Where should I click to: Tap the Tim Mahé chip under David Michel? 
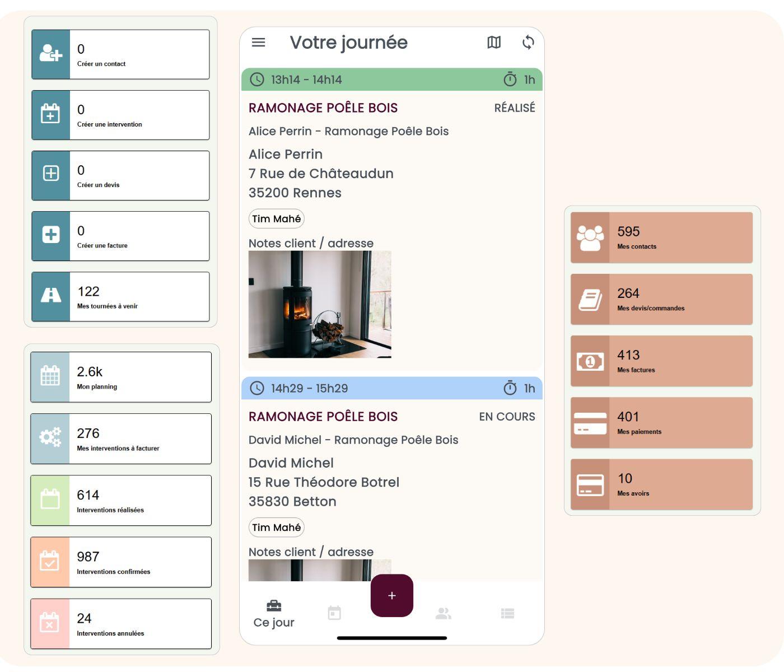[x=277, y=528]
